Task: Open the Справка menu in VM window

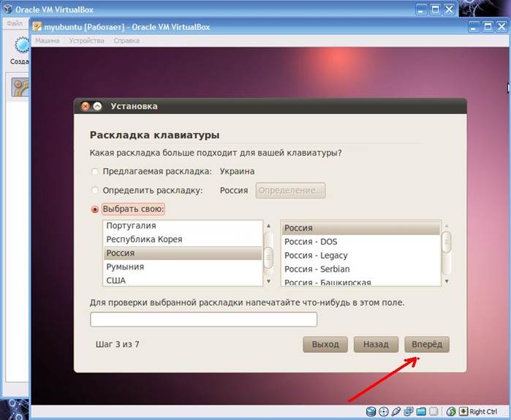Action: coord(126,41)
